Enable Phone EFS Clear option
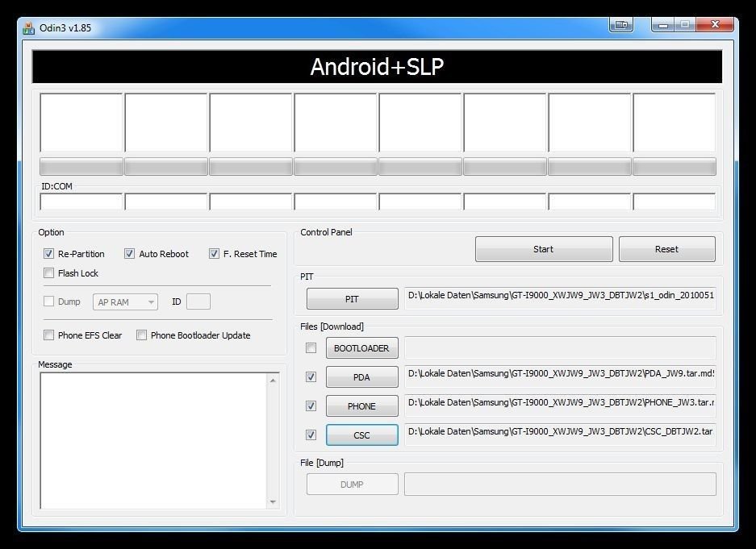Image resolution: width=756 pixels, height=549 pixels. 48,335
